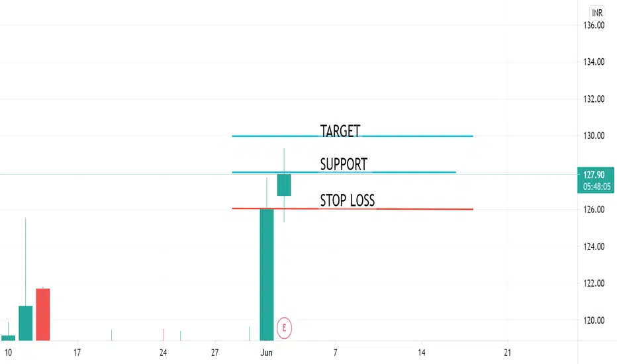Click the 120.00 price axis label

(594, 320)
